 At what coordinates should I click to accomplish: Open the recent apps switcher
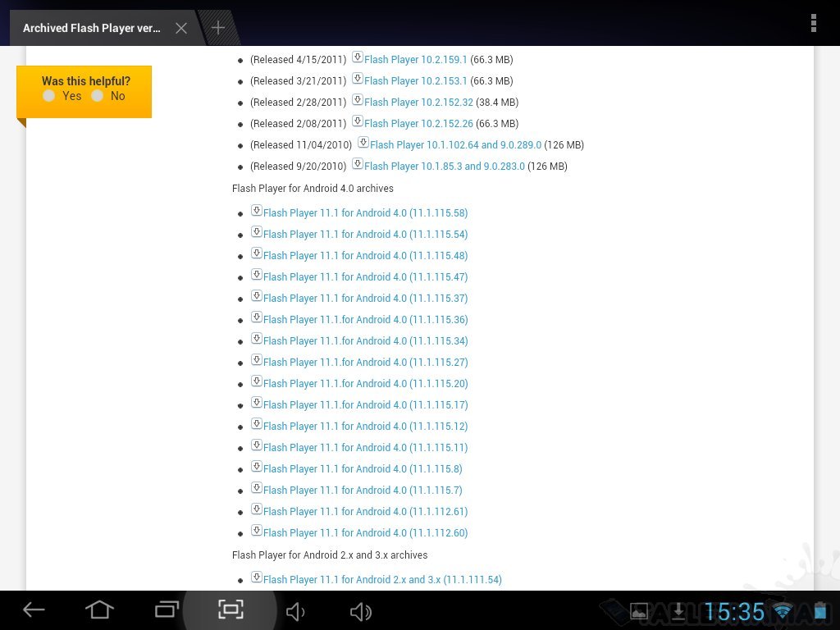tap(167, 609)
